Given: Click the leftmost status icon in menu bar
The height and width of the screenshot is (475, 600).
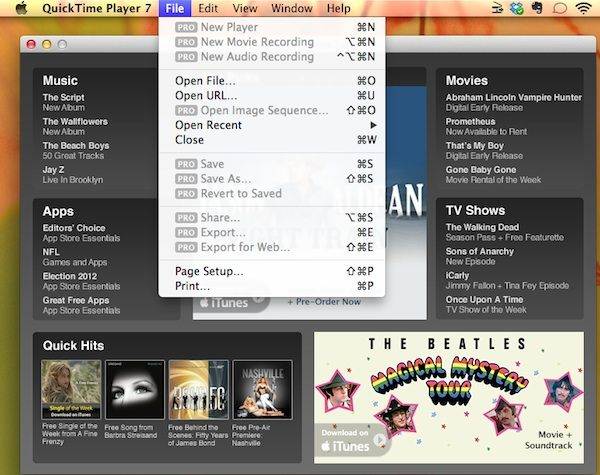Looking at the screenshot, I should click(497, 8).
